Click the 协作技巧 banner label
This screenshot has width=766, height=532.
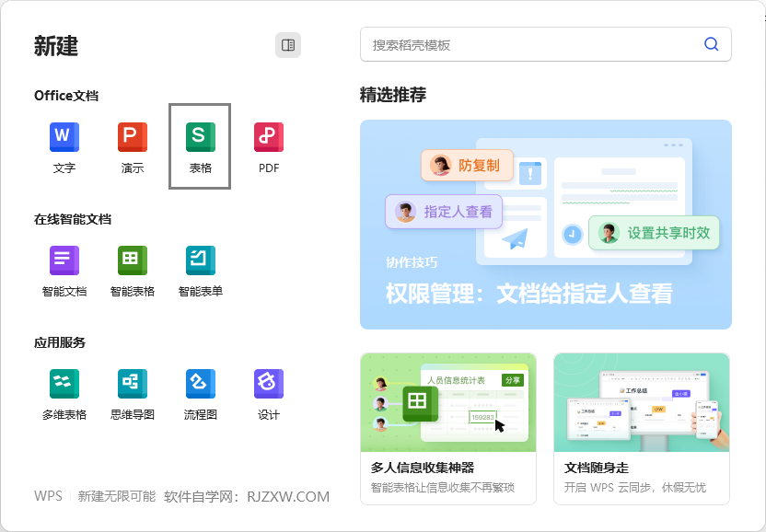tap(412, 262)
